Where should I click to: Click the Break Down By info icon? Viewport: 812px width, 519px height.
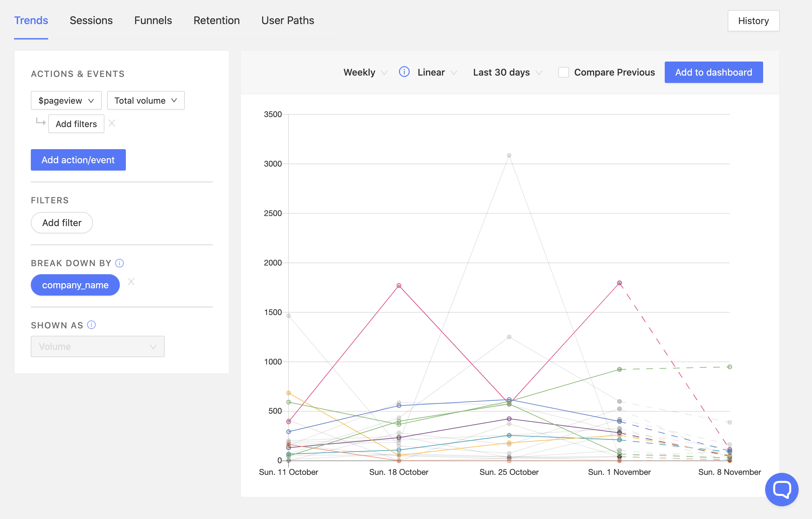pos(119,263)
